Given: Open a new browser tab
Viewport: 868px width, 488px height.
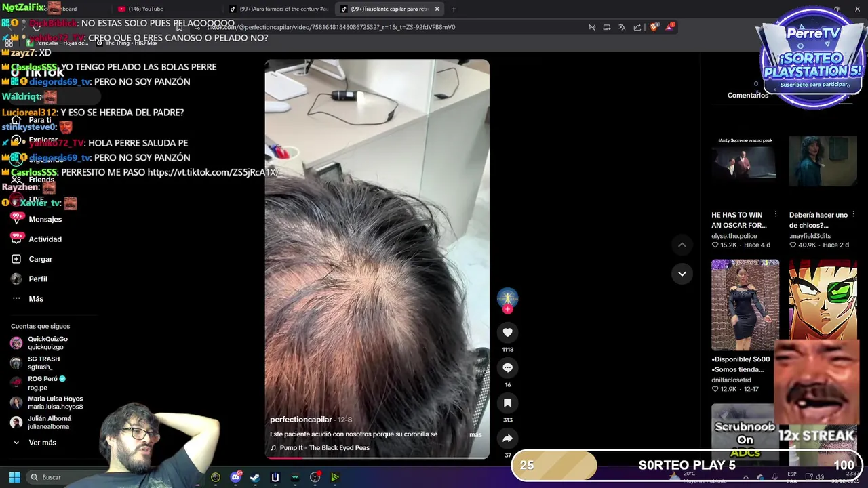Looking at the screenshot, I should [454, 9].
